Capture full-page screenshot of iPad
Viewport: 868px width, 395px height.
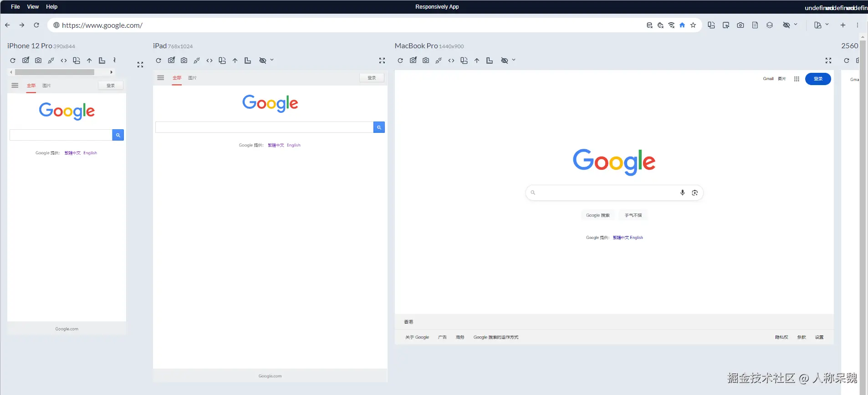(x=184, y=61)
